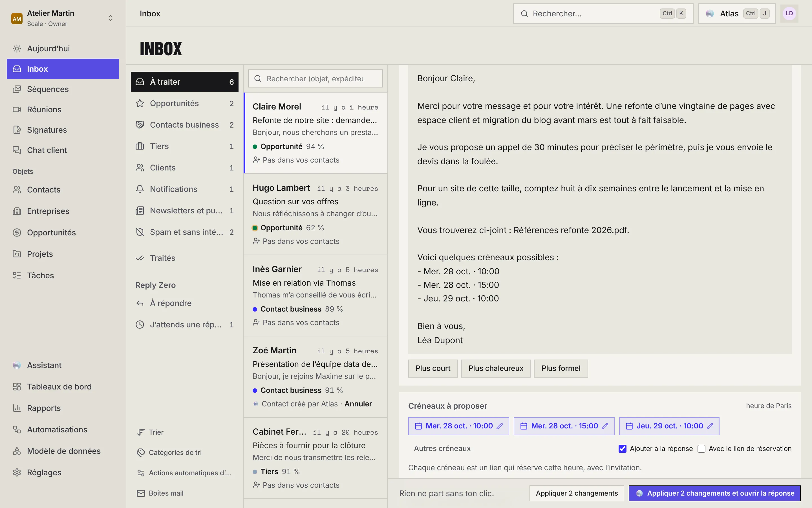Open Tâches via the checklist icon

(17, 275)
